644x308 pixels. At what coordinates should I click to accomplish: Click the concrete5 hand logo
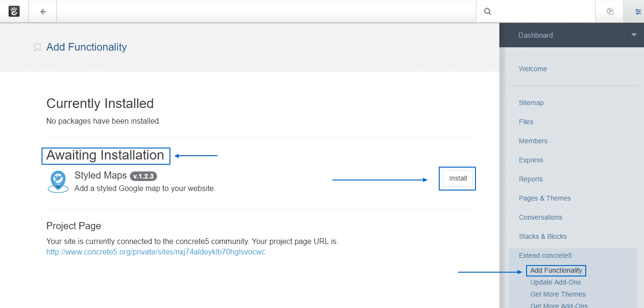pyautogui.click(x=13, y=11)
